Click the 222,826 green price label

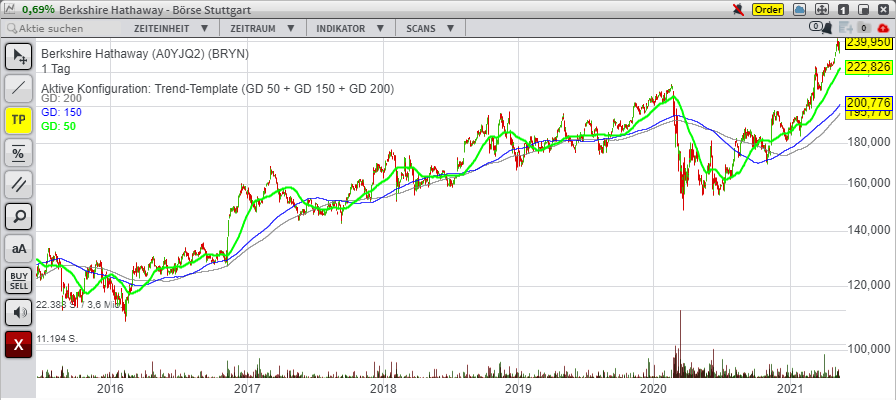[869, 67]
